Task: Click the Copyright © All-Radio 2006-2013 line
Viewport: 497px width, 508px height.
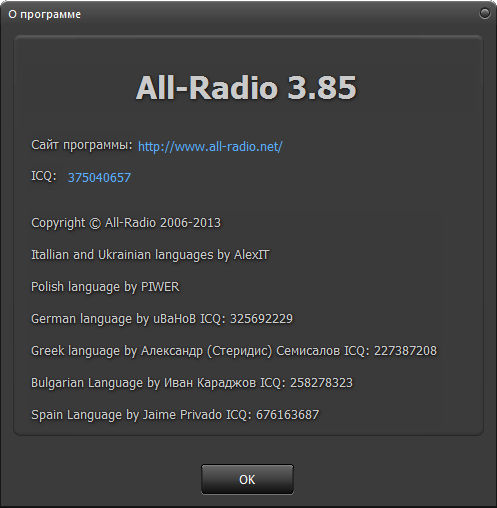Action: click(x=126, y=223)
